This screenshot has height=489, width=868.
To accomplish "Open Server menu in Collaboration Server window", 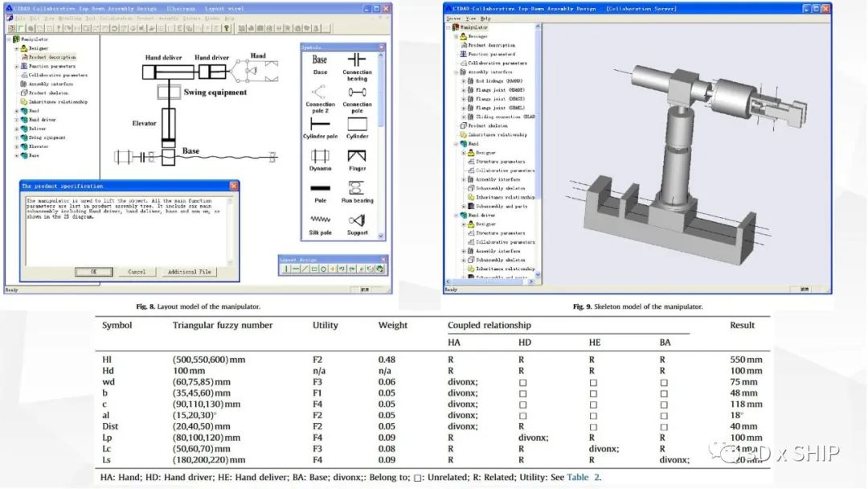I will [454, 18].
